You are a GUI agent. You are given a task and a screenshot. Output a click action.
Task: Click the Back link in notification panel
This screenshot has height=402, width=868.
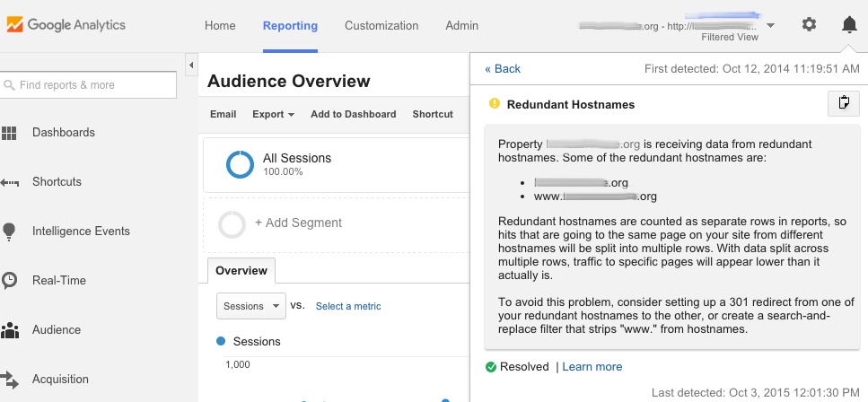503,69
